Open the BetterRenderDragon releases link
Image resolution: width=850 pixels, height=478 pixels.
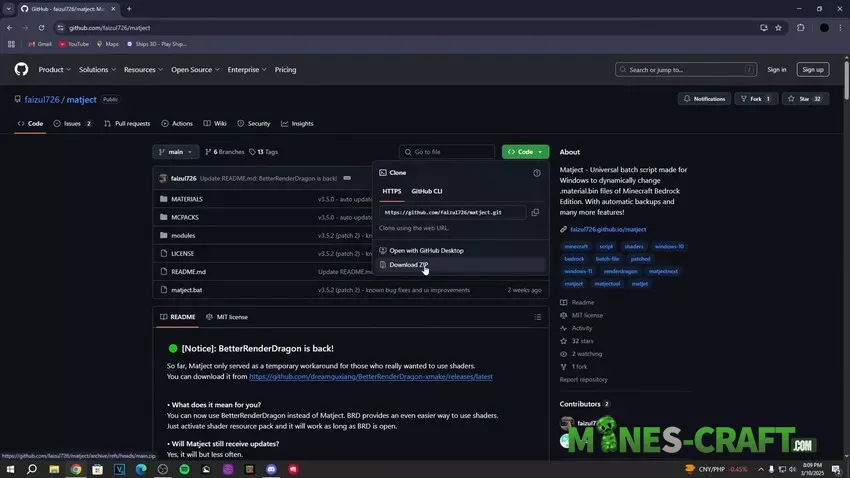[x=371, y=377]
